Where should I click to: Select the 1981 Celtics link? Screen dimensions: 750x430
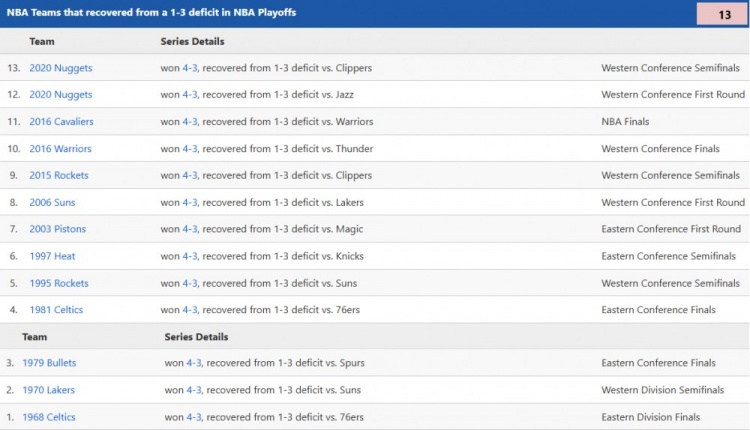coord(57,310)
